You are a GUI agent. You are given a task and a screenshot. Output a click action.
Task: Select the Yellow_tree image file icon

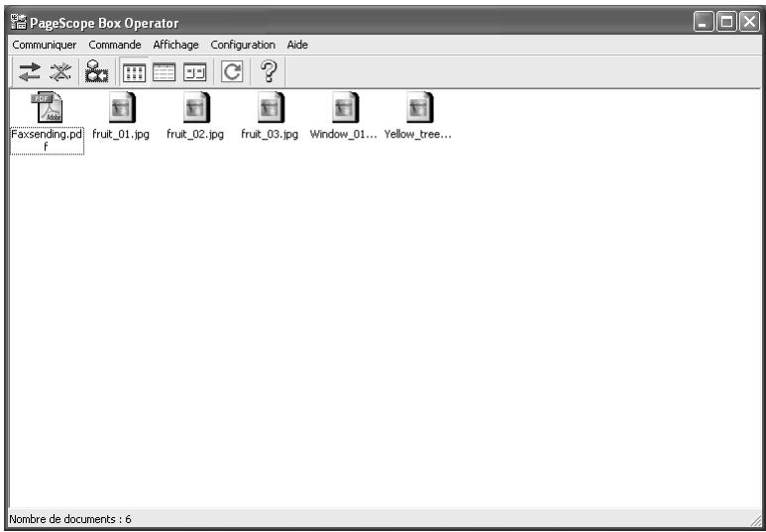tap(419, 107)
